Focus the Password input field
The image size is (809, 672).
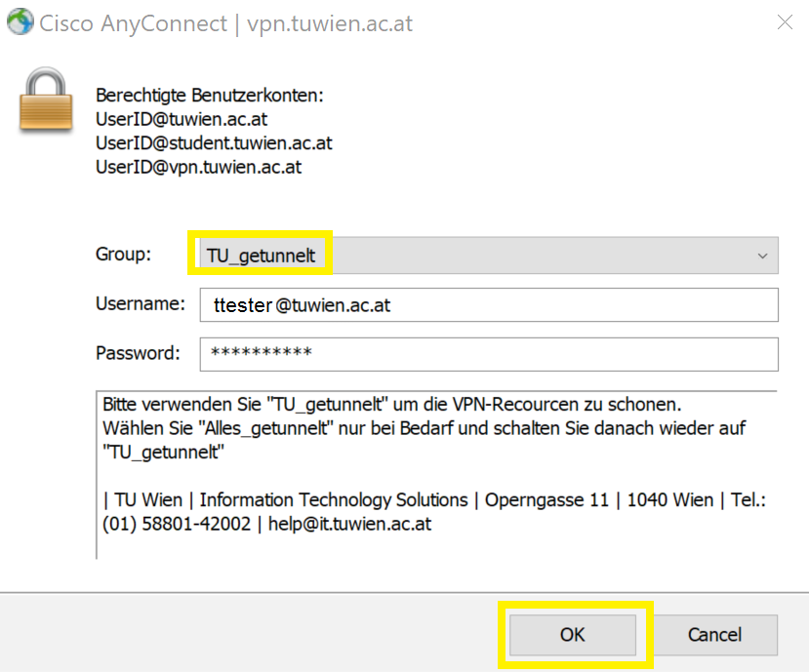[x=489, y=354]
